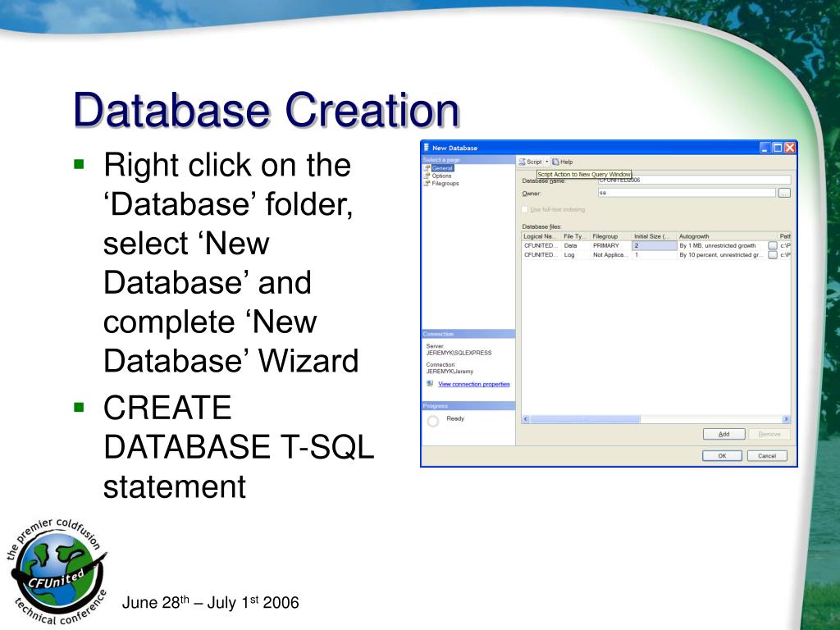This screenshot has height=630, width=840.
Task: Click the Help toolbar button
Action: point(563,162)
